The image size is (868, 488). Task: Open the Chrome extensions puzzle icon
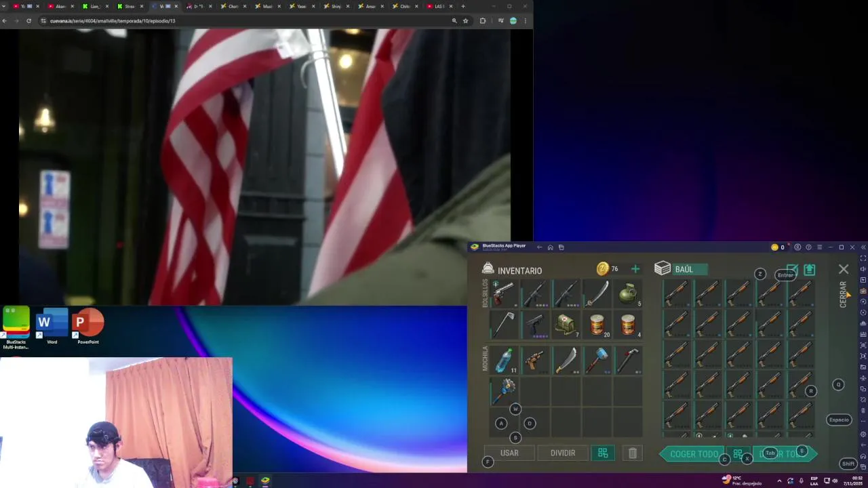pos(482,21)
